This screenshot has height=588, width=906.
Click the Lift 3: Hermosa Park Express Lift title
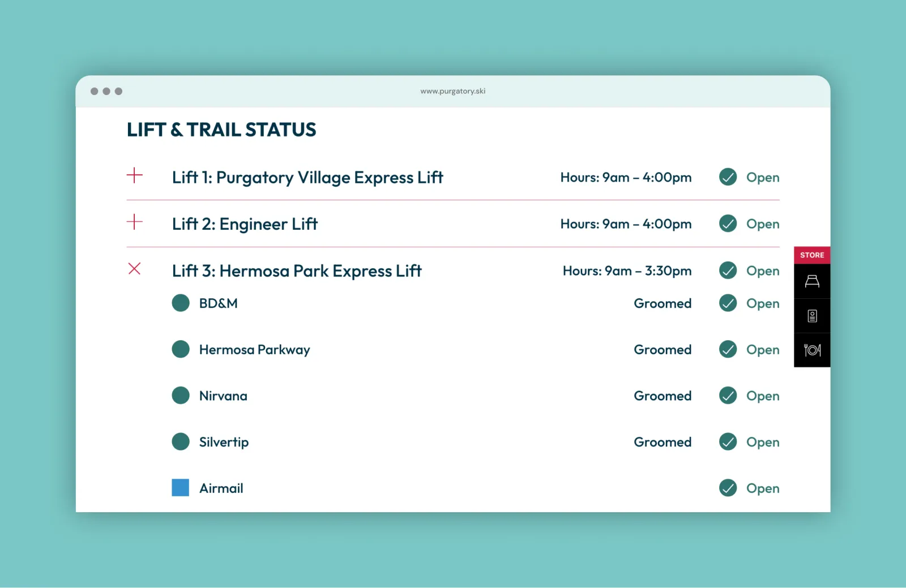tap(297, 271)
